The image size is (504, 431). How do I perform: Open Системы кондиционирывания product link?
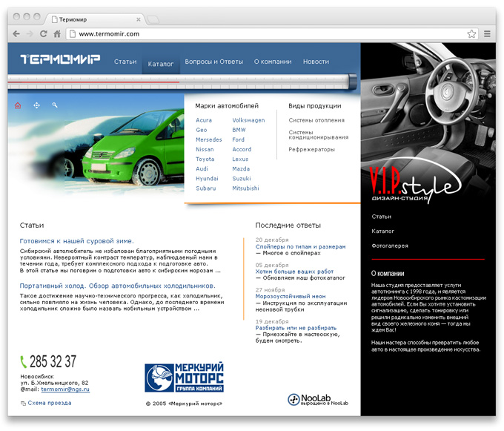[x=318, y=135]
